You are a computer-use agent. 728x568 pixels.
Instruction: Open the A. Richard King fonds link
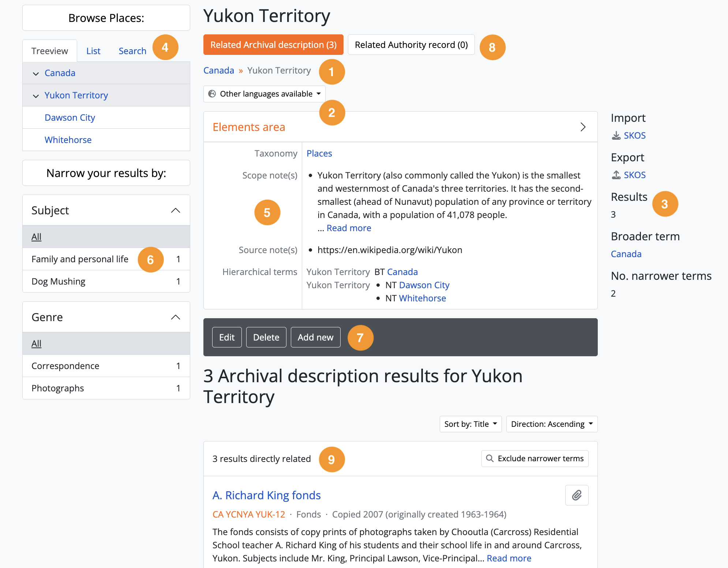266,495
